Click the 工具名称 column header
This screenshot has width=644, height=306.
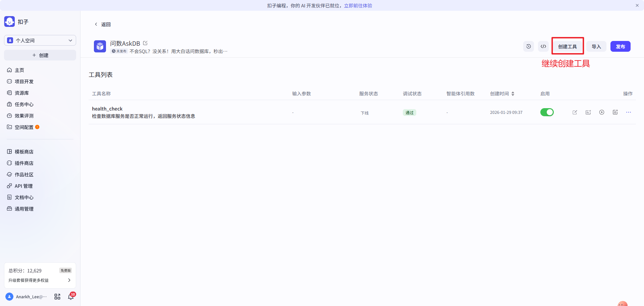click(101, 94)
